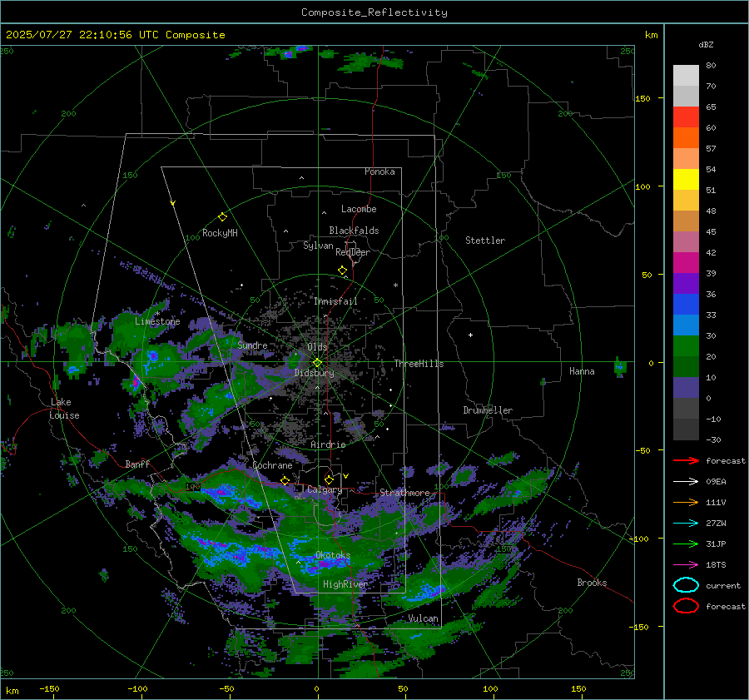
Task: Click the Innisfail city label
Action: click(x=336, y=301)
